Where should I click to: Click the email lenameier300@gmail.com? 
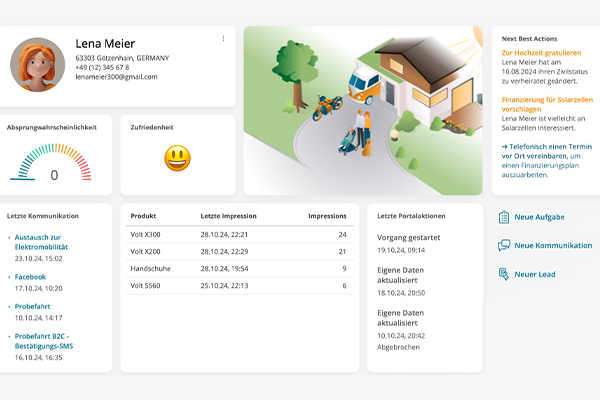[116, 77]
